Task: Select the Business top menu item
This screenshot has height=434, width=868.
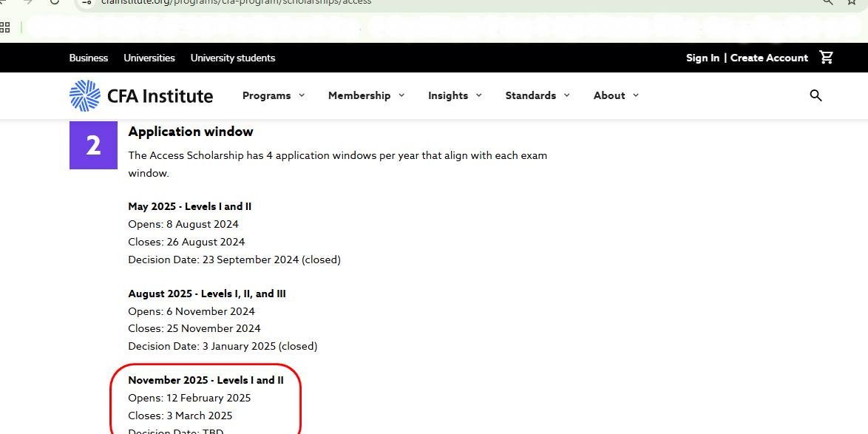Action: coord(89,58)
